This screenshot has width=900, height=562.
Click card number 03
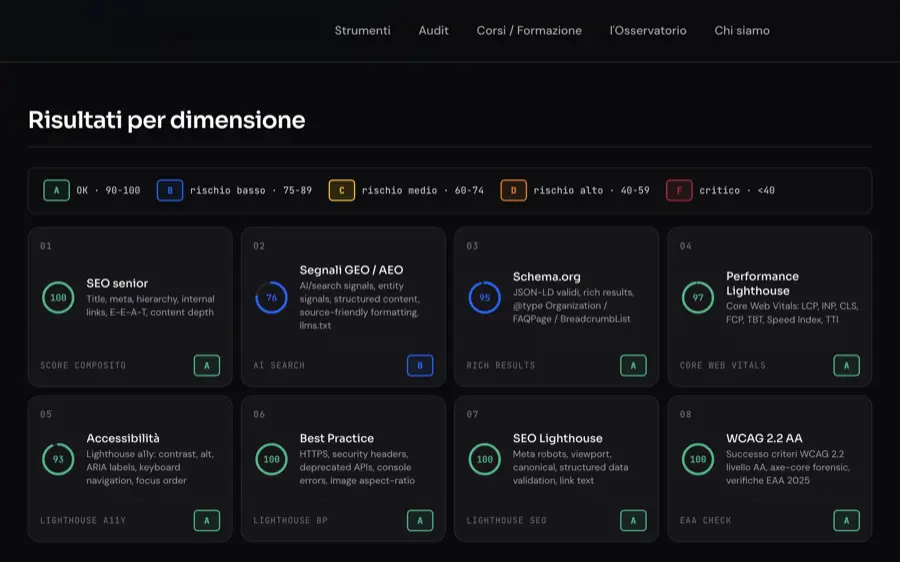point(472,246)
